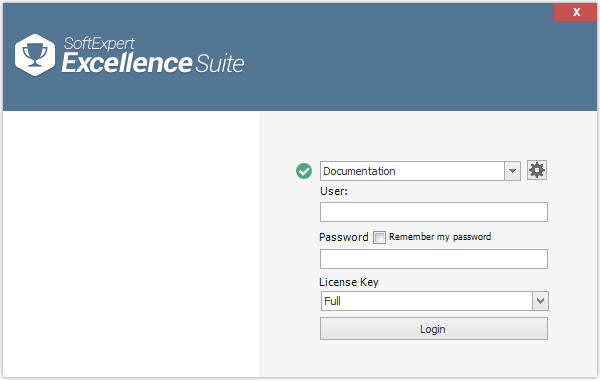Image resolution: width=600 pixels, height=381 pixels.
Task: Click the blank white left panel
Action: click(131, 244)
